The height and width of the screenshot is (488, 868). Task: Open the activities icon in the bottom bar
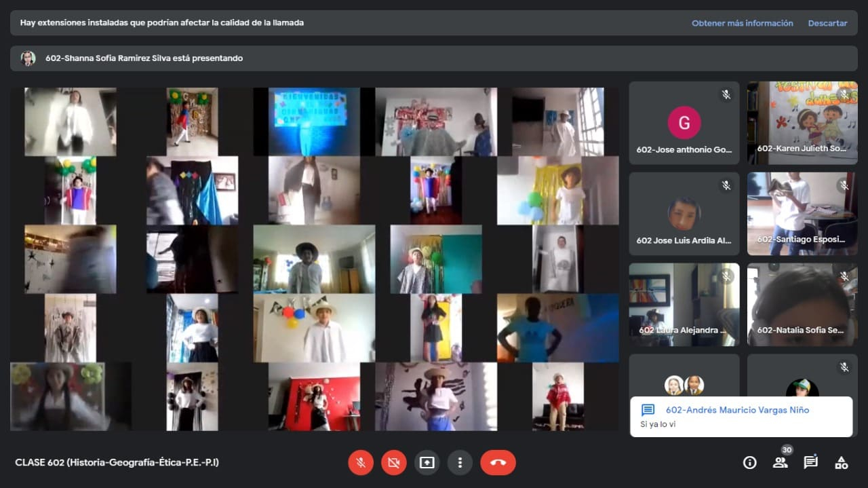tap(841, 463)
